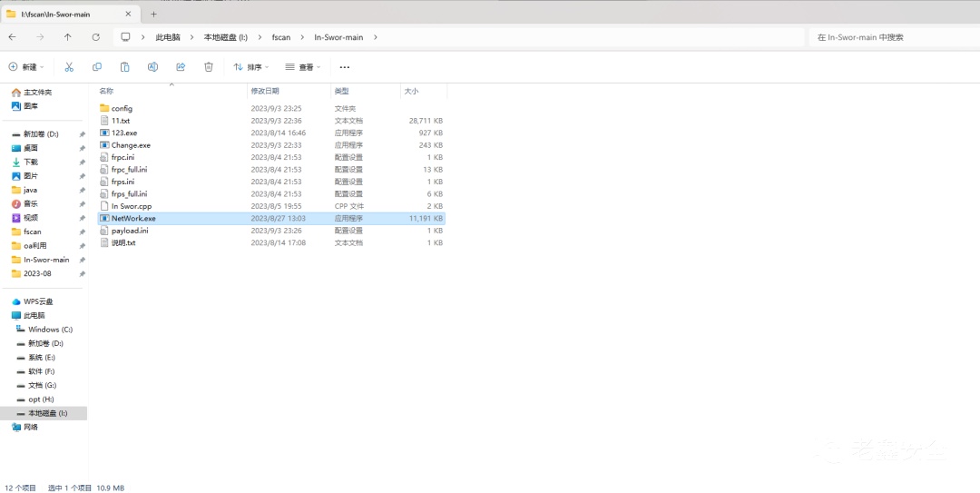Click the Paste clipboard icon
Image resolution: width=980 pixels, height=493 pixels.
125,67
